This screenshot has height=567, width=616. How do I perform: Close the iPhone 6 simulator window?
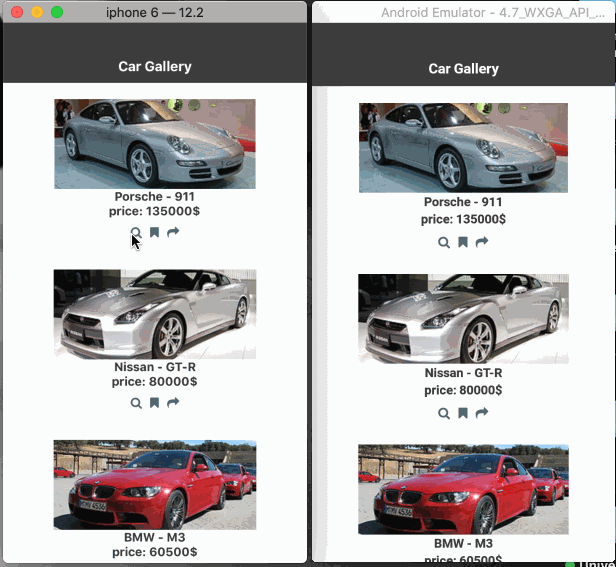(x=17, y=12)
